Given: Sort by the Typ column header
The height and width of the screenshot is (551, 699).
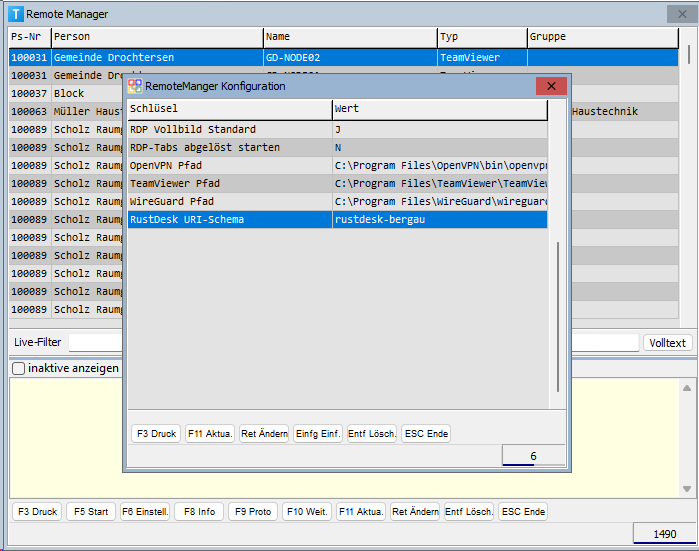Looking at the screenshot, I should click(482, 37).
